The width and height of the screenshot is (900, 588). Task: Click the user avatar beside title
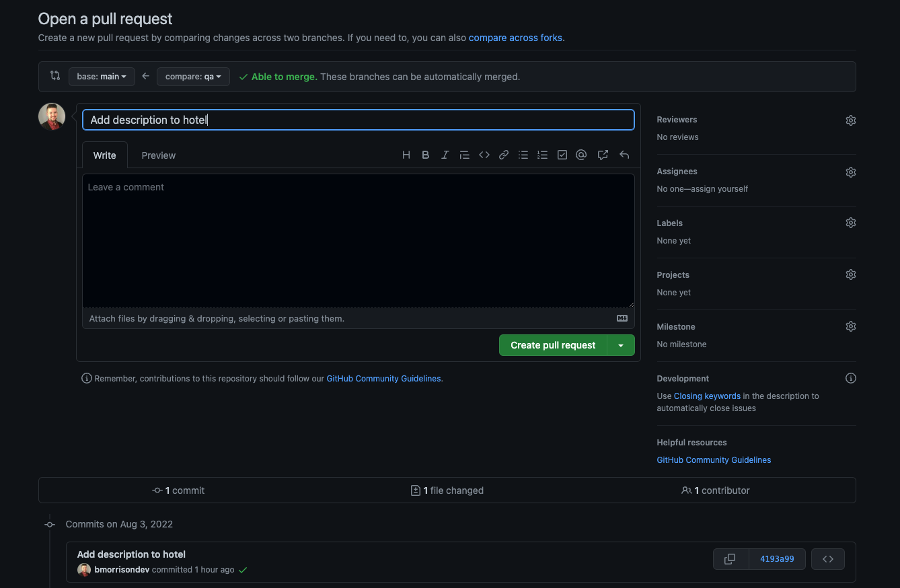[52, 116]
